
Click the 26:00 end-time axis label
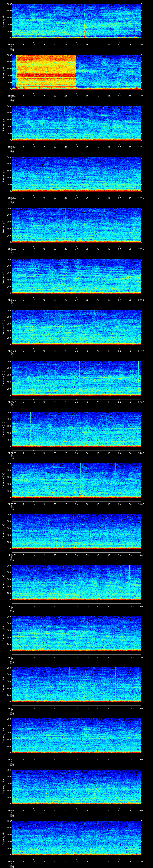[x=141, y=606]
